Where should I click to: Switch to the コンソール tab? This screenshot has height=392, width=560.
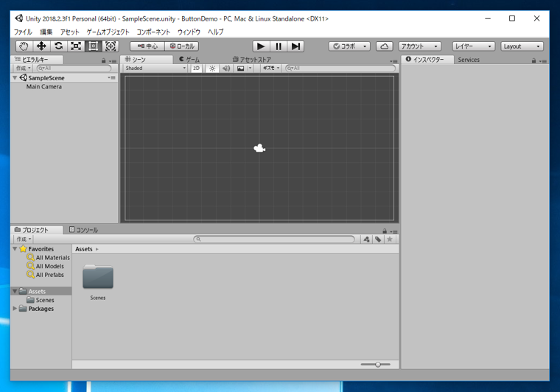point(83,230)
